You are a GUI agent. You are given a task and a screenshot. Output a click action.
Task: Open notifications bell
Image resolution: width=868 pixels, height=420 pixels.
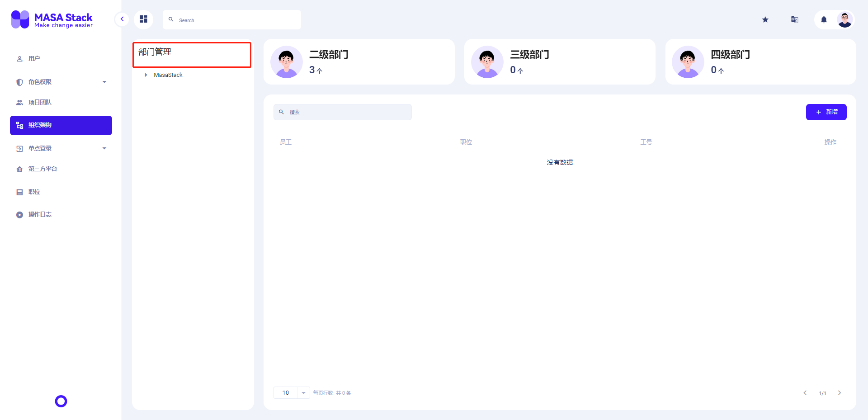pos(824,20)
